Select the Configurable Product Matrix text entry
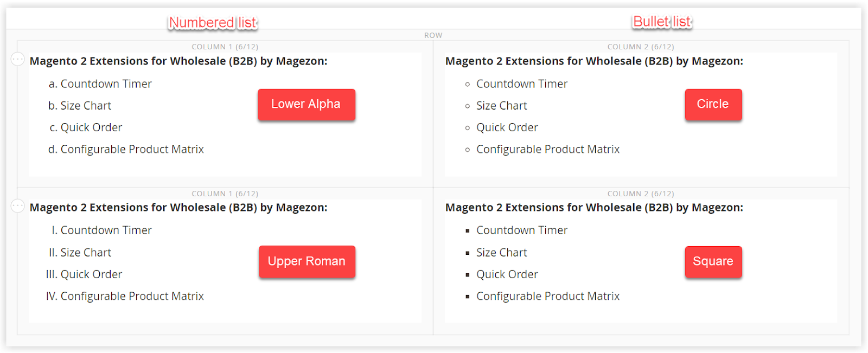This screenshot has height=353, width=868. 132,149
